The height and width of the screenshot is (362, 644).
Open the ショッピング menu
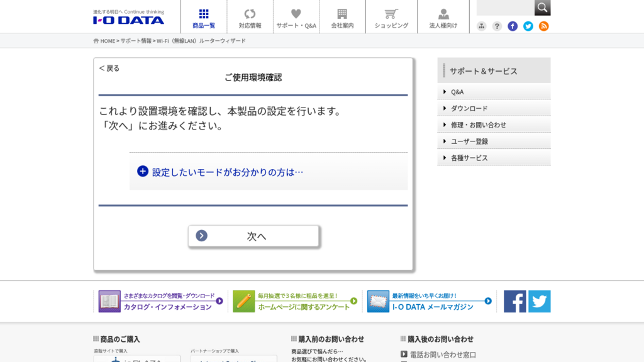coord(391,17)
